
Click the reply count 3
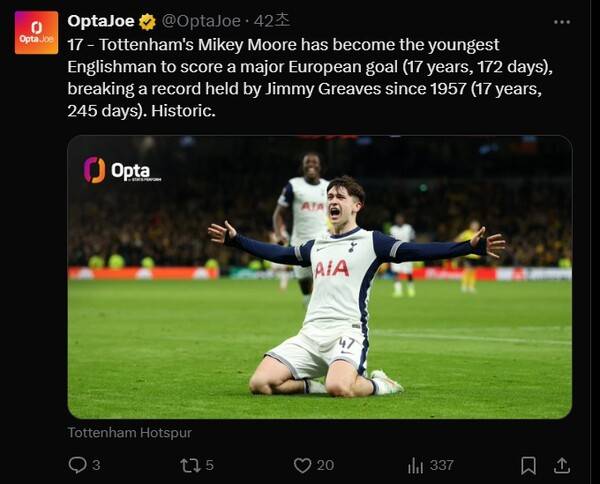(x=96, y=465)
